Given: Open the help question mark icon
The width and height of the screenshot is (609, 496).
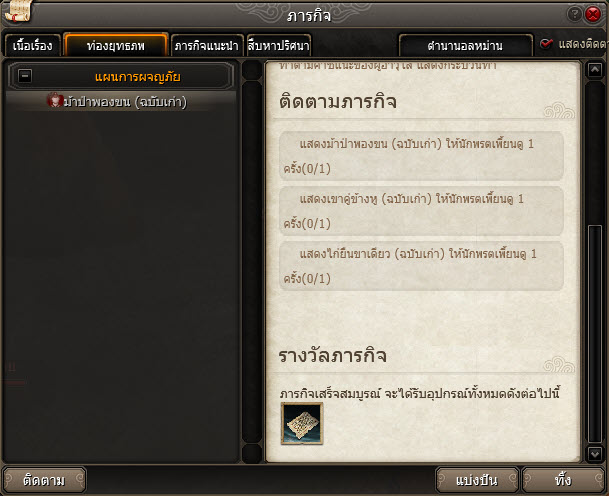Looking at the screenshot, I should [x=574, y=14].
